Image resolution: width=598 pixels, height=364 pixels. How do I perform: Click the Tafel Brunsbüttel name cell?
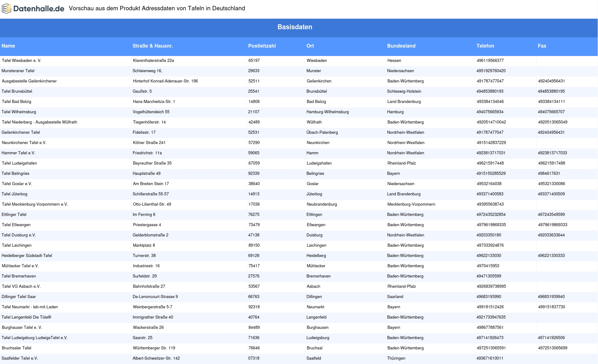[x=17, y=91]
